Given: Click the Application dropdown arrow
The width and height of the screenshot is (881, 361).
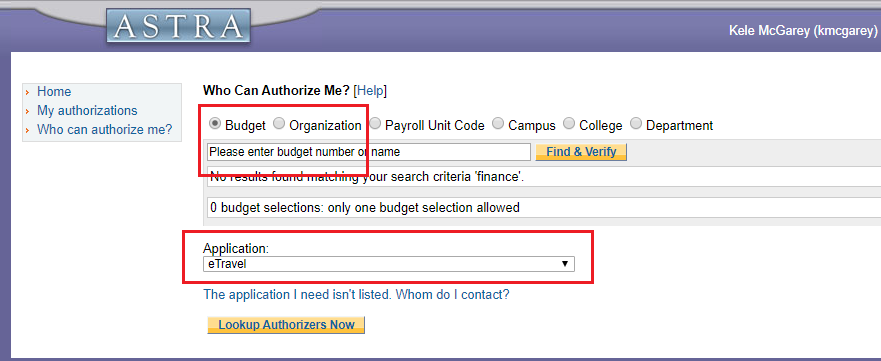Looking at the screenshot, I should pos(565,264).
